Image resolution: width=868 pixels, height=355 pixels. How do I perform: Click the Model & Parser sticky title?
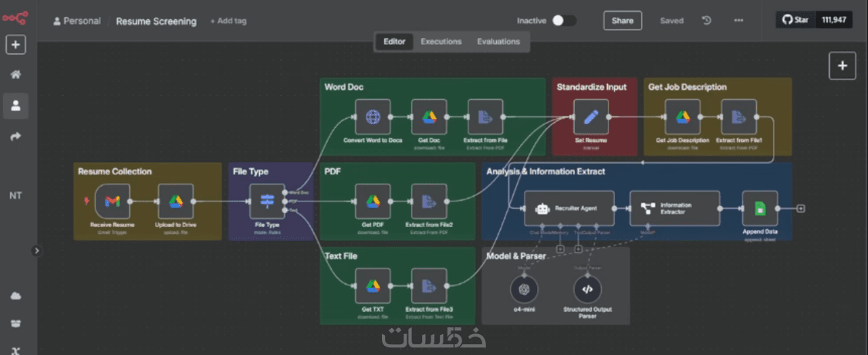tap(516, 256)
